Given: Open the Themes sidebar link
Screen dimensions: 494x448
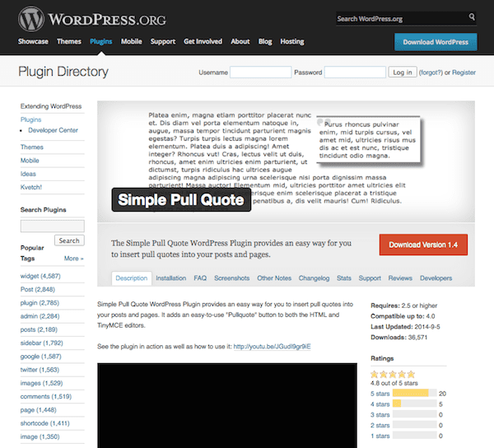Looking at the screenshot, I should pyautogui.click(x=32, y=147).
